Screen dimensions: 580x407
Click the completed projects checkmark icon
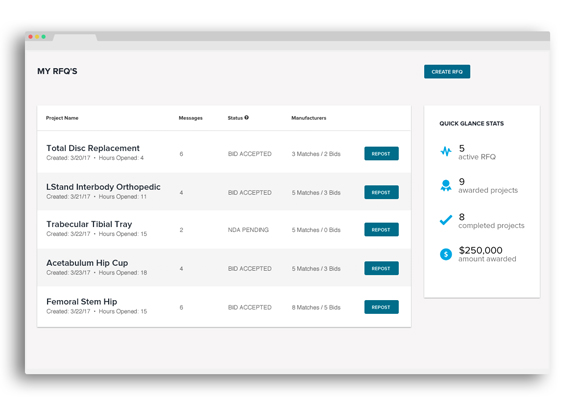446,220
